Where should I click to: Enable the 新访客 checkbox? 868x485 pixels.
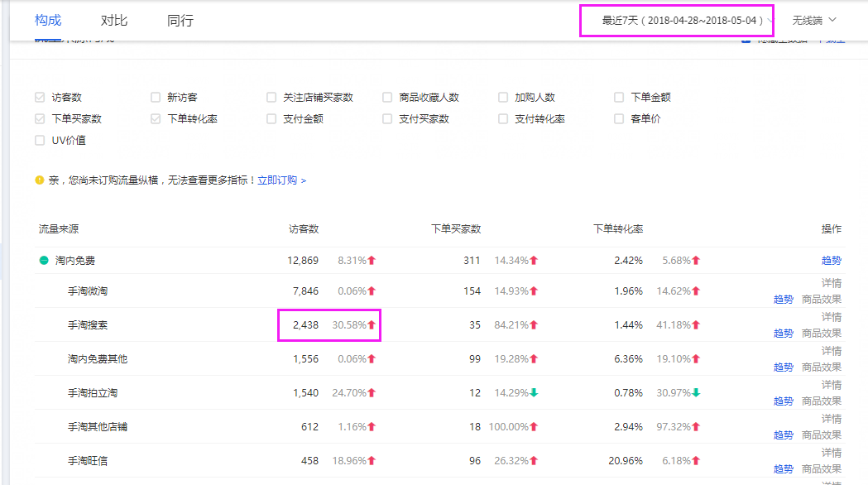pyautogui.click(x=156, y=98)
